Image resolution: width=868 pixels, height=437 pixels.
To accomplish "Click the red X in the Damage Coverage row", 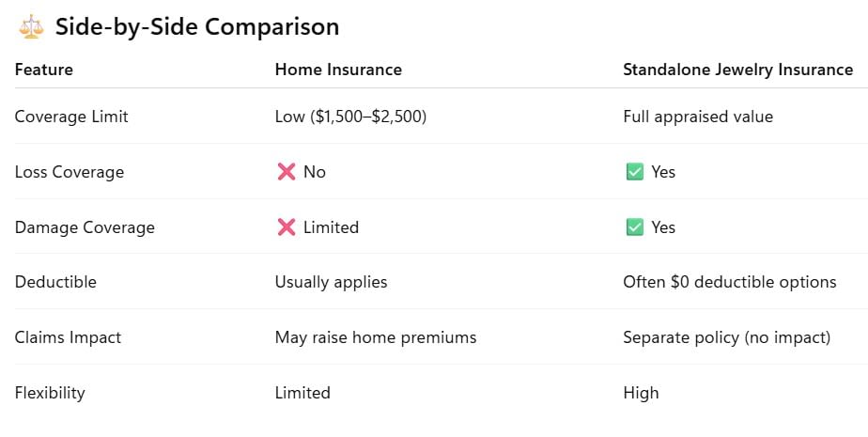I will point(286,227).
